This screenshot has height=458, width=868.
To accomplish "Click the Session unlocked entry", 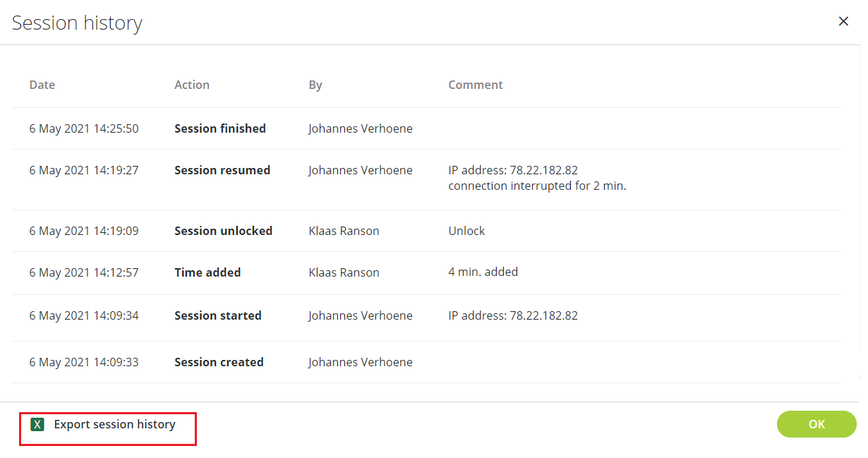I will (x=224, y=231).
